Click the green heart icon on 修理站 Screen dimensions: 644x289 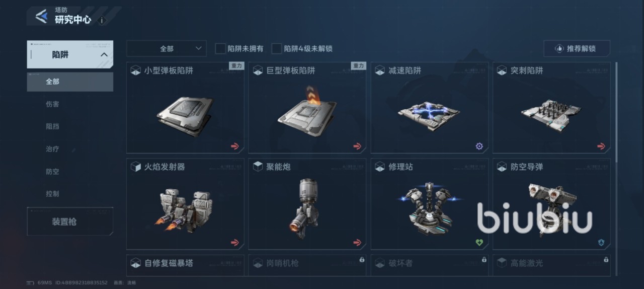pos(479,243)
